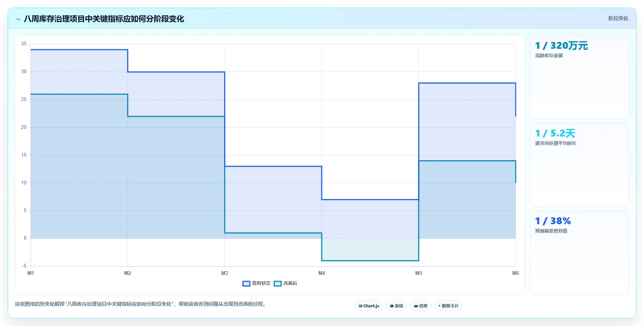The width and height of the screenshot is (644, 326).
Task: Click the 5 y-axis tick label
Action: pos(25,210)
